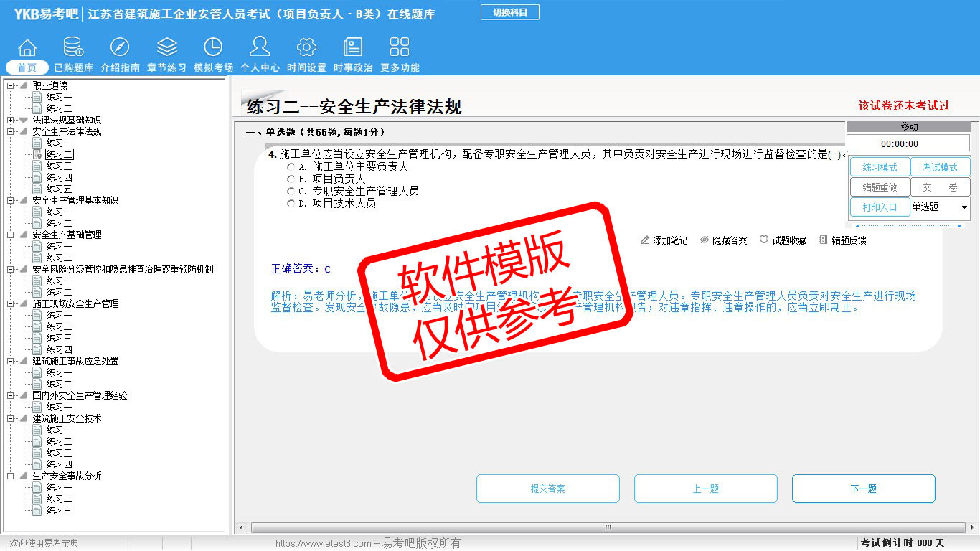
Task: Collapse the 施工现场安全生产管理 tree node
Action: [10, 303]
